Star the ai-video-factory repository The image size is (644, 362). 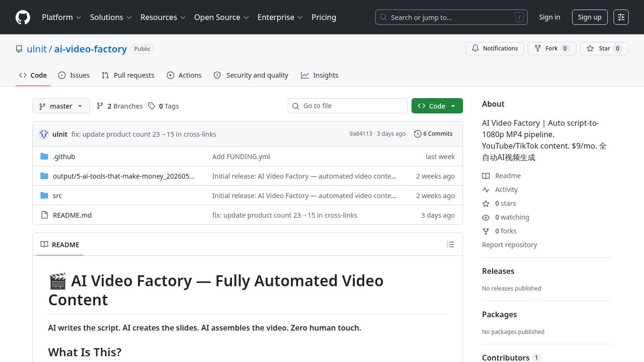[604, 49]
